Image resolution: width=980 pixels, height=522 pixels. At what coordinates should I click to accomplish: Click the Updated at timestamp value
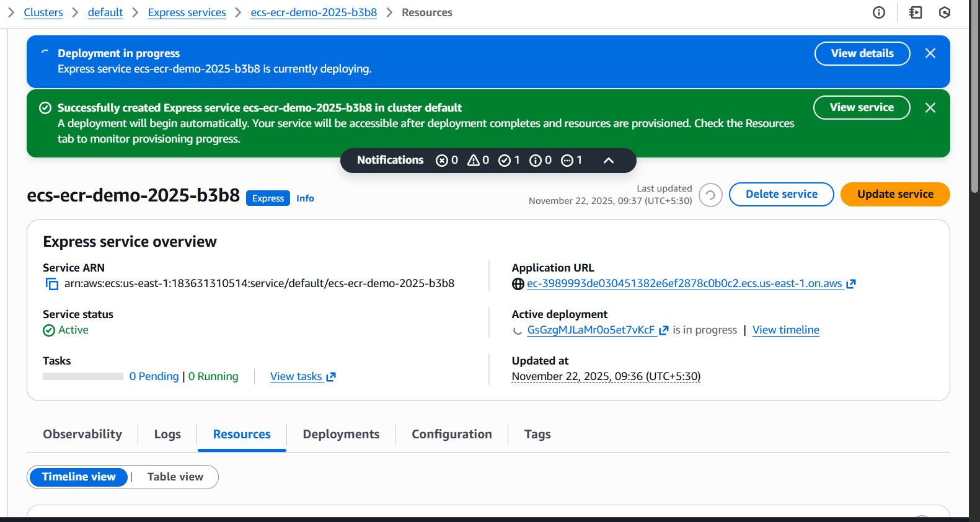point(606,376)
